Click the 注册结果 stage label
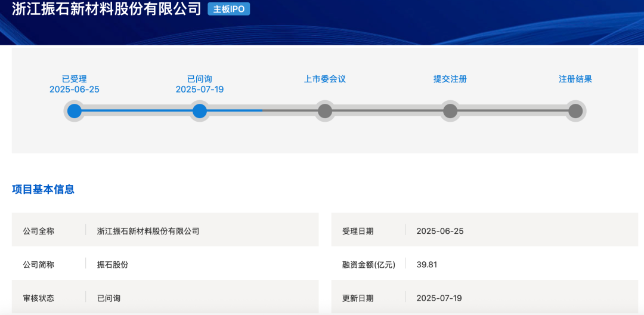644x315 pixels. (575, 79)
